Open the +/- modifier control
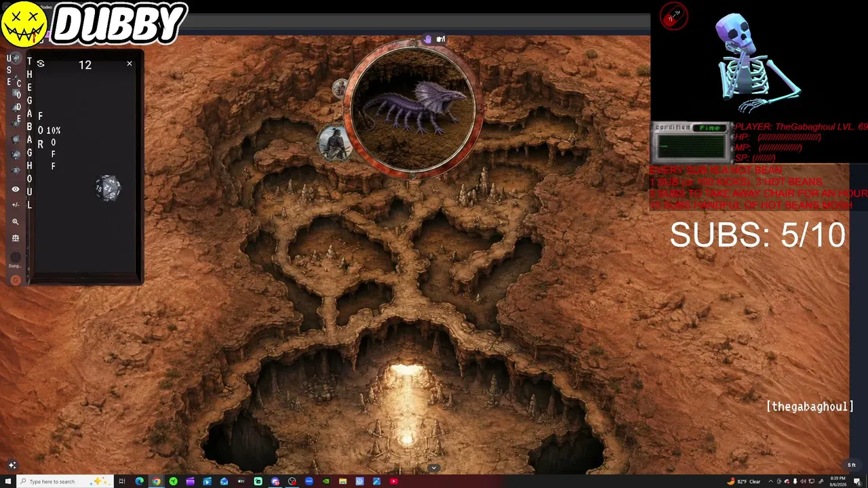This screenshot has width=868, height=488. (x=16, y=205)
